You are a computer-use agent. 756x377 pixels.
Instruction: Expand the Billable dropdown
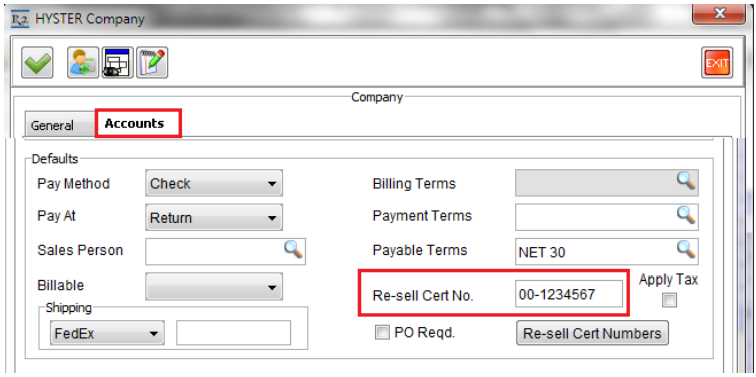[x=214, y=287]
